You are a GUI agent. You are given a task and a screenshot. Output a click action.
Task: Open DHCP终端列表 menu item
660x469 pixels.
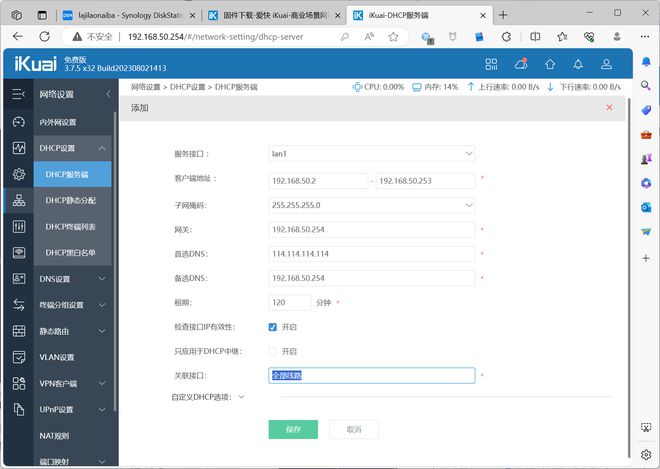click(x=73, y=226)
